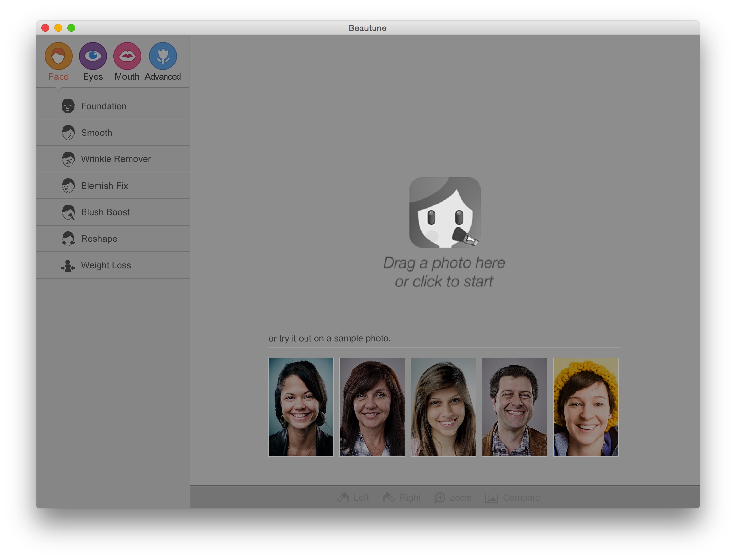The image size is (736, 560).
Task: Open the Advanced category flower icon
Action: [x=163, y=56]
